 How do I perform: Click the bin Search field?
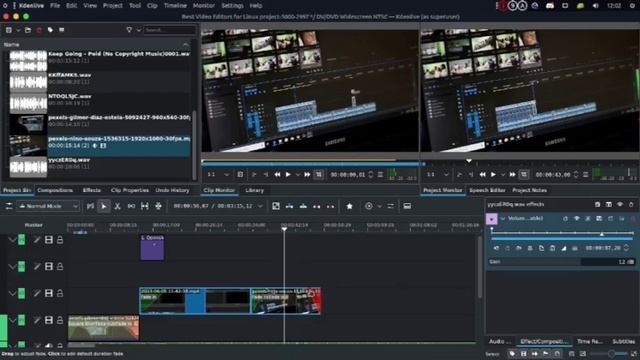click(x=170, y=30)
